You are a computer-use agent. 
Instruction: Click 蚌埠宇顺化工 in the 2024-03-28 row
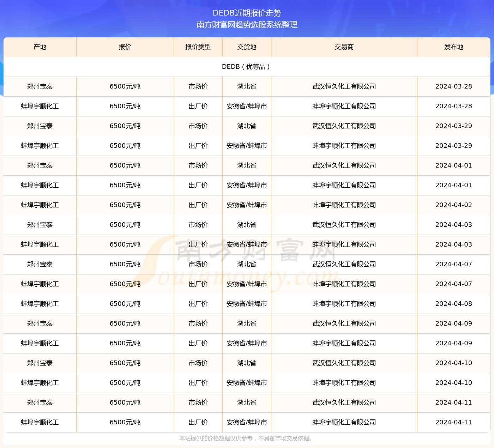pos(40,106)
